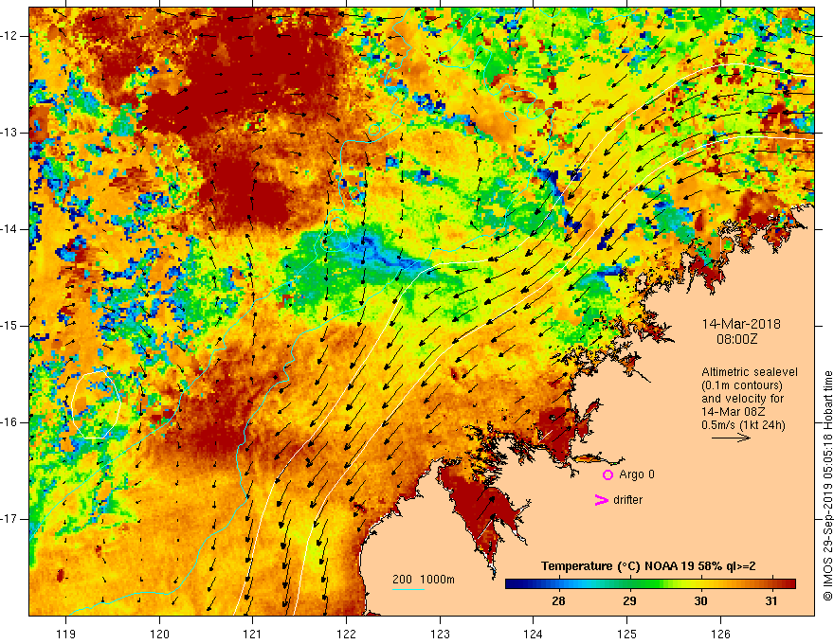Click the 0.5m/s velocity scale arrow
The width and height of the screenshot is (834, 644).
point(731,438)
